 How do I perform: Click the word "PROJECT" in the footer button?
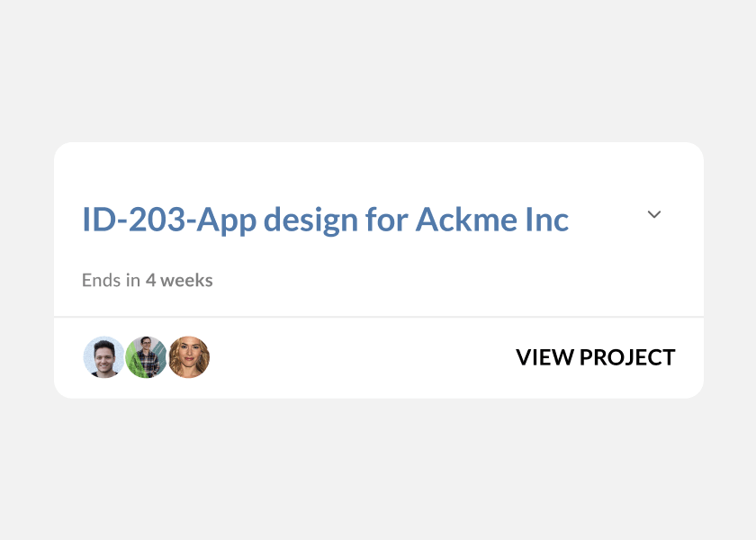click(627, 357)
